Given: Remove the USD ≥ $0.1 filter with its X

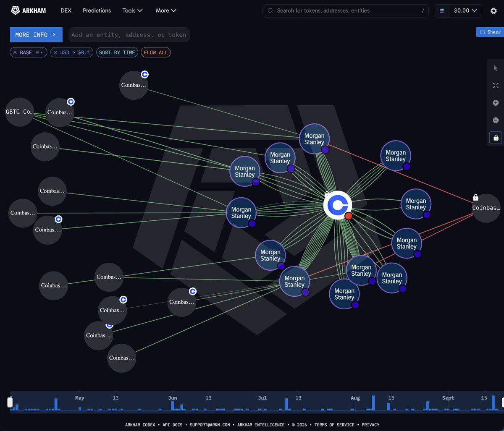Looking at the screenshot, I should [x=55, y=52].
